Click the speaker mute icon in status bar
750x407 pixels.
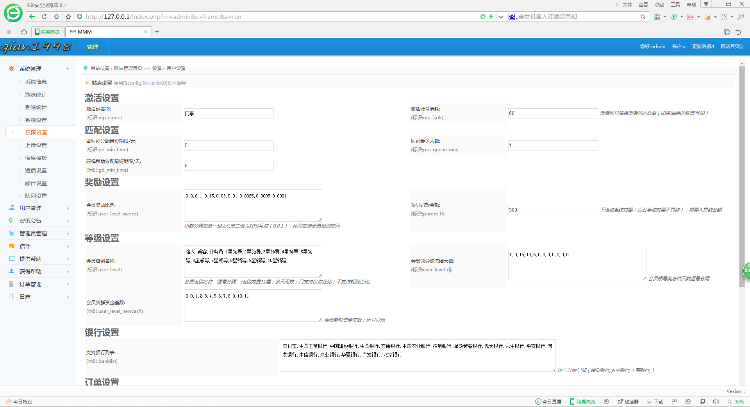[x=716, y=402]
